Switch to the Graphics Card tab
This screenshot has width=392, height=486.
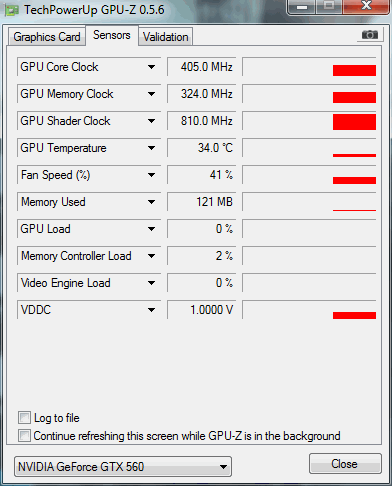click(47, 37)
